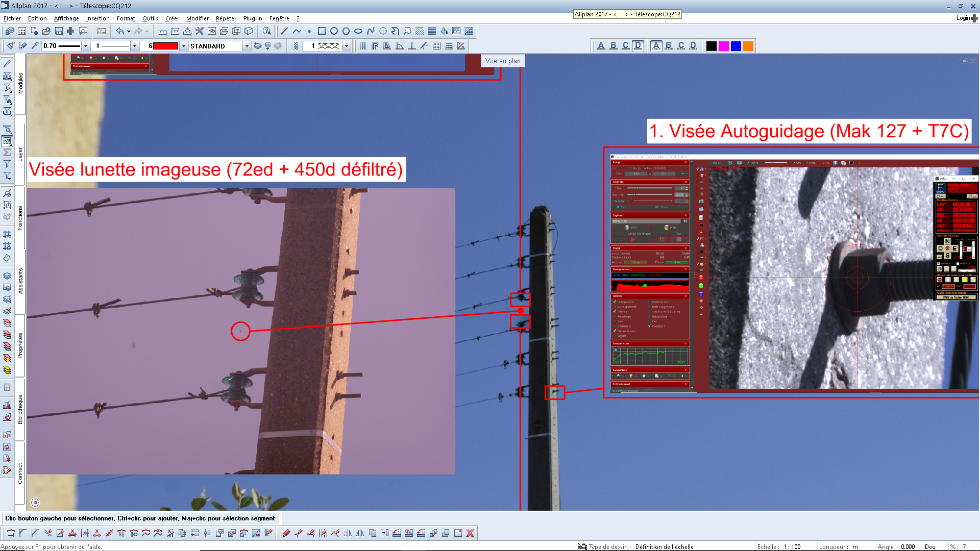The width and height of the screenshot is (980, 551).
Task: Select the Hatching tool icon
Action: 420,31
